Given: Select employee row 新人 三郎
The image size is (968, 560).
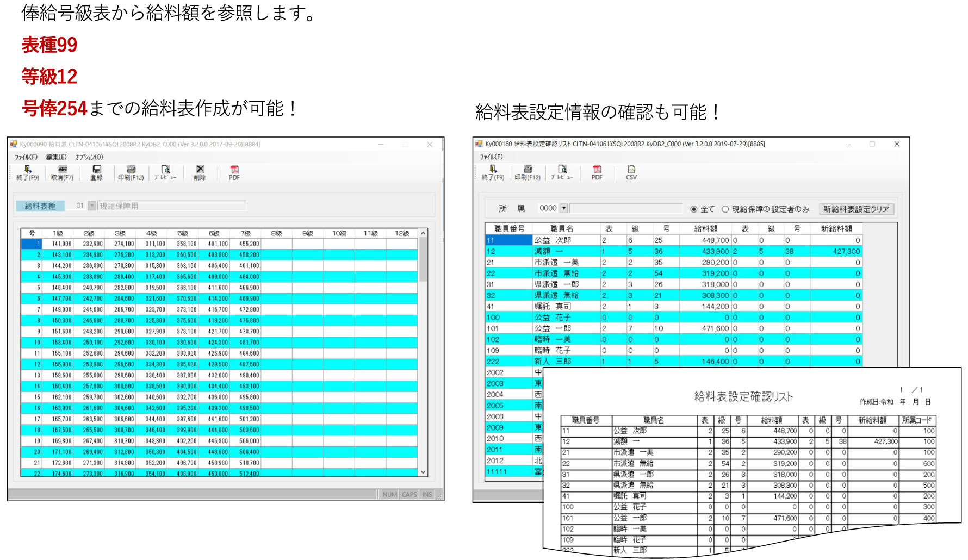Looking at the screenshot, I should pos(673,361).
